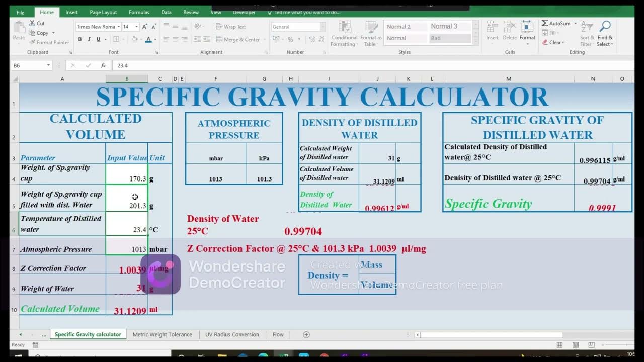
Task: Click the Font Color A swatch
Action: click(148, 39)
